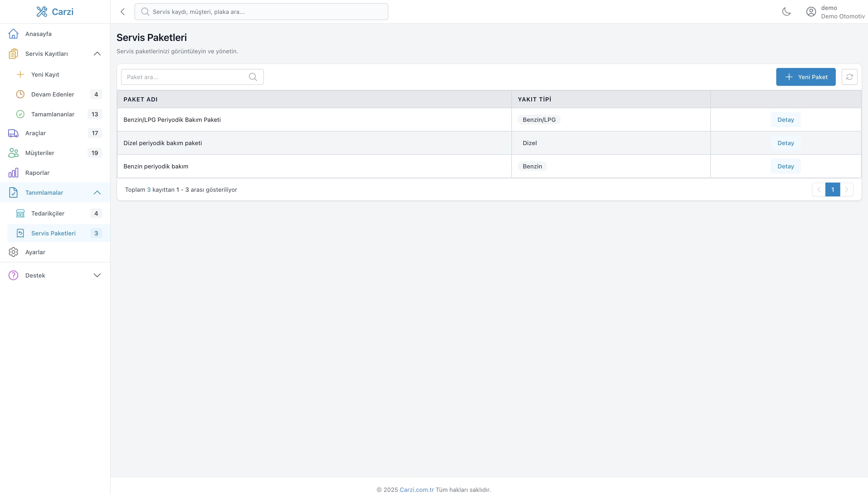868x502 pixels.
Task: Click the Anasayfa home icon
Action: tap(13, 34)
